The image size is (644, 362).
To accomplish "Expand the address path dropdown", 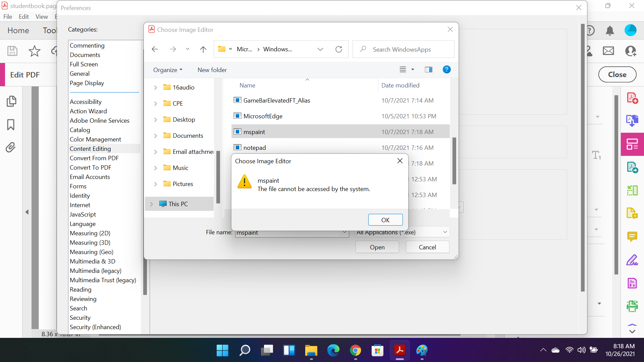I will click(320, 49).
